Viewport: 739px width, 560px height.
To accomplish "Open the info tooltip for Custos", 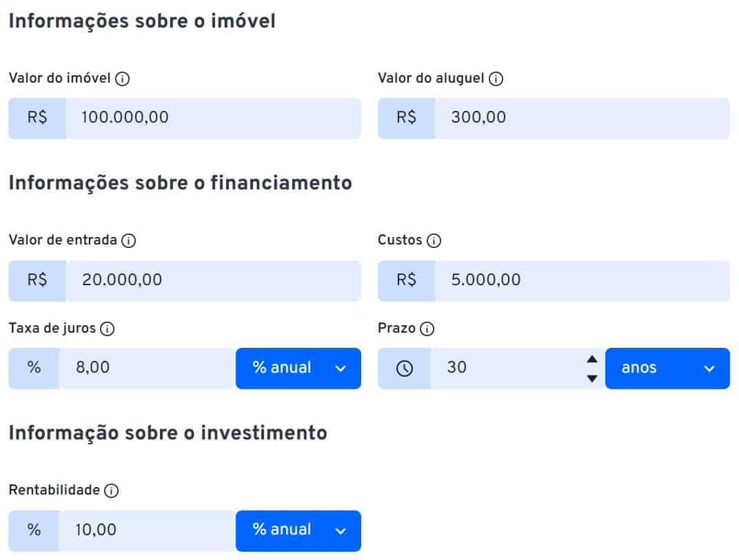I will click(x=434, y=241).
